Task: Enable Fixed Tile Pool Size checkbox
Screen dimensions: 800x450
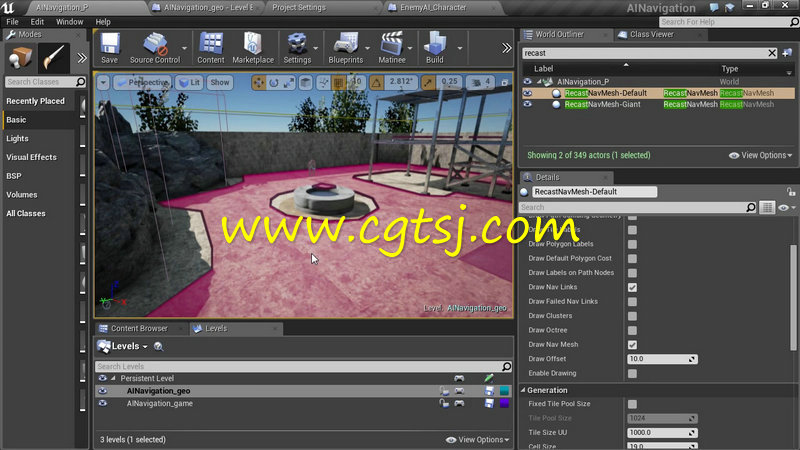Action: (632, 404)
